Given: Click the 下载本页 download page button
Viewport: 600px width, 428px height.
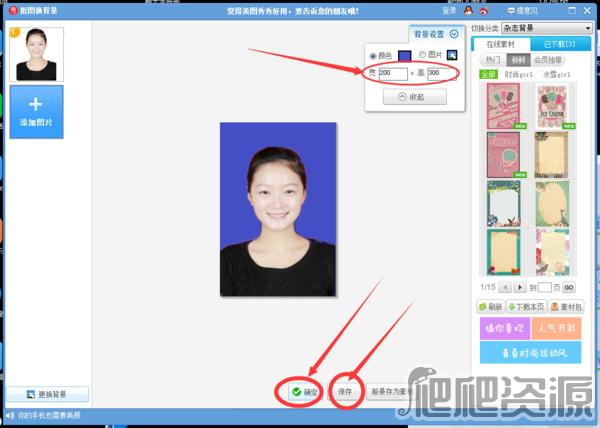Looking at the screenshot, I should [526, 307].
